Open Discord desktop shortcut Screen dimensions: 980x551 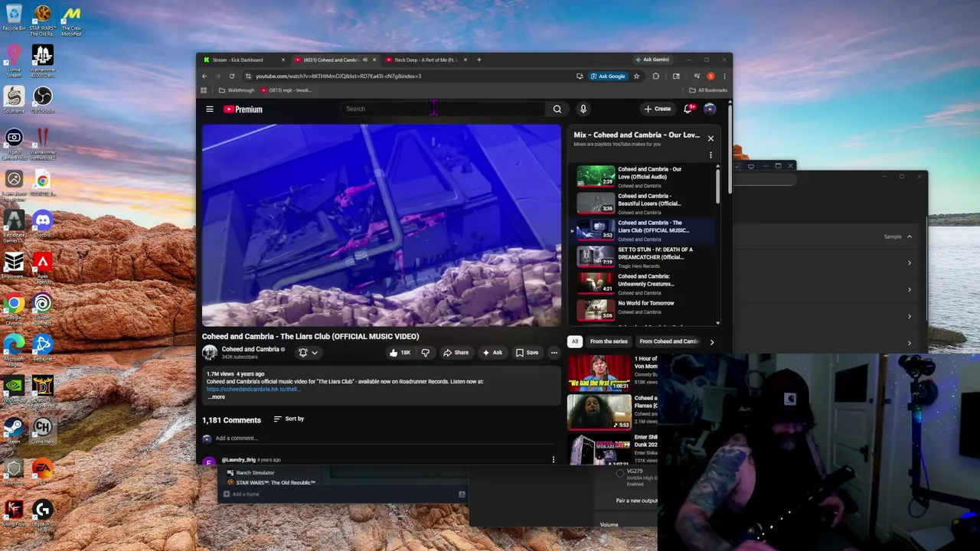click(42, 223)
